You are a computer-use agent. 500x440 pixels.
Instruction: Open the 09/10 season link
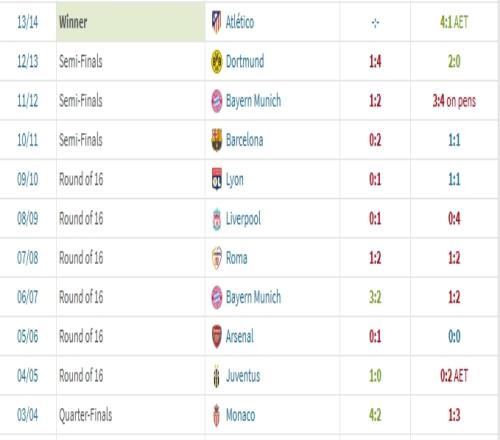click(28, 179)
